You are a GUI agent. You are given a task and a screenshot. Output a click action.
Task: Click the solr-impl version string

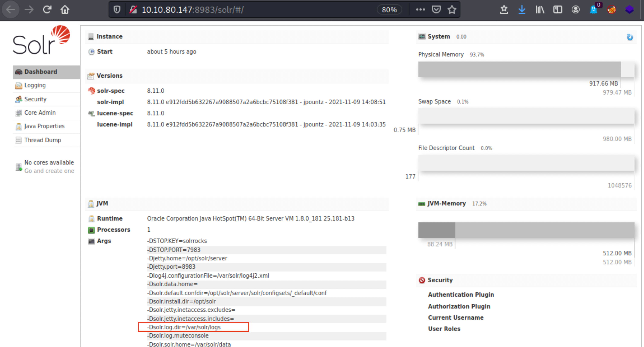266,102
